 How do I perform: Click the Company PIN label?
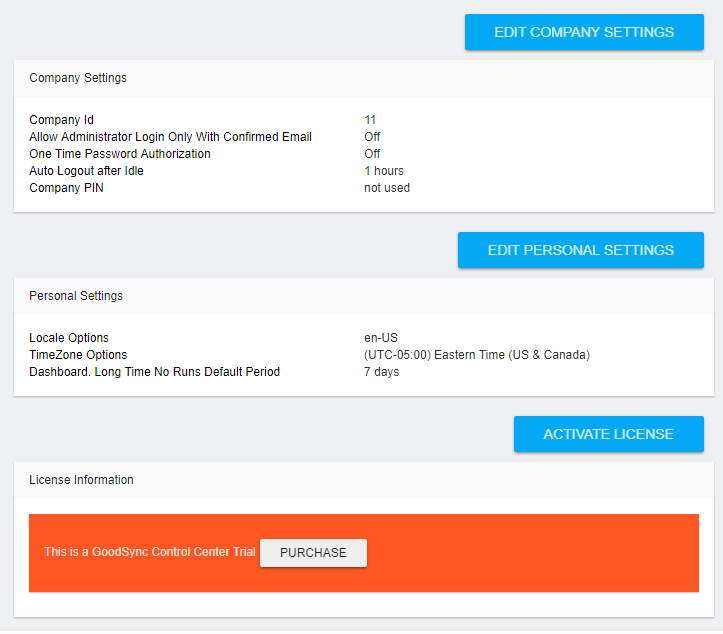click(x=66, y=188)
